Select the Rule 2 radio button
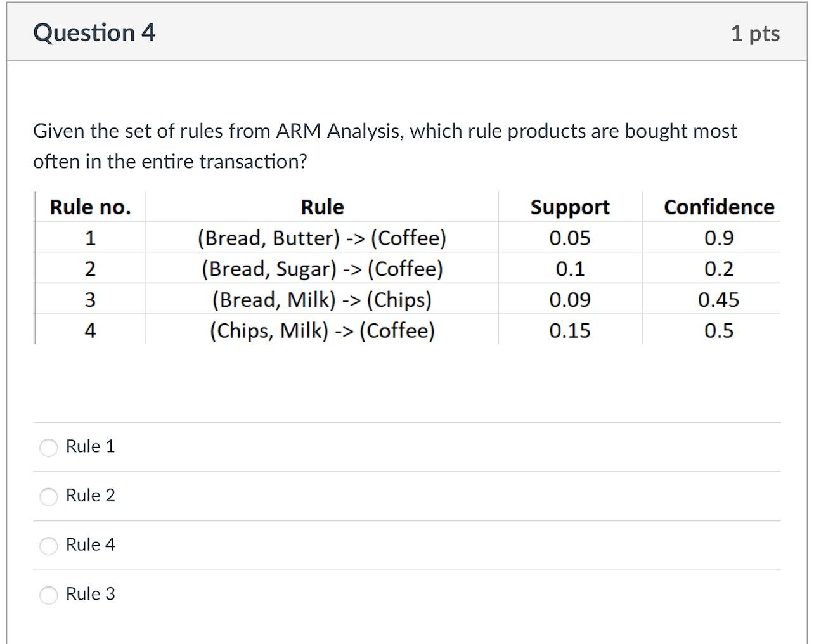814x644 pixels. tap(48, 497)
